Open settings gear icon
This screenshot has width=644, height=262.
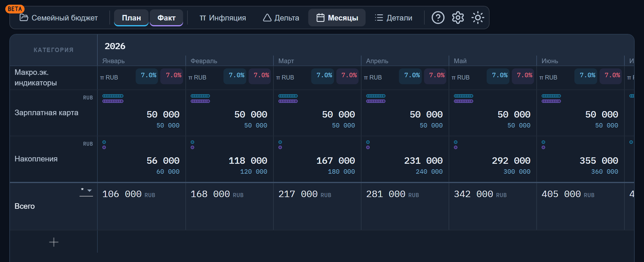coord(458,18)
